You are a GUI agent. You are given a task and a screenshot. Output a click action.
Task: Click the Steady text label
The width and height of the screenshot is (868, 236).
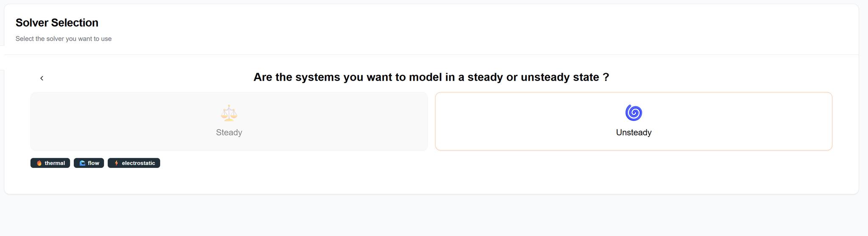229,132
